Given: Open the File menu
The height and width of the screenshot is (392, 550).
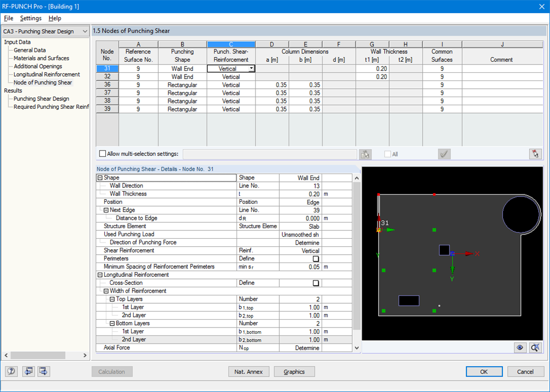Looking at the screenshot, I should pos(8,18).
